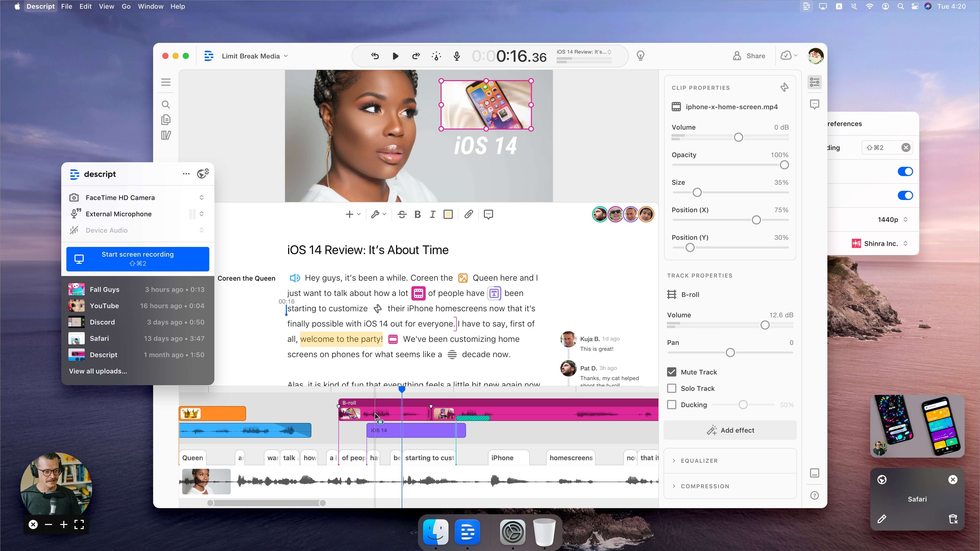Click the script/document pages icon

point(166,120)
